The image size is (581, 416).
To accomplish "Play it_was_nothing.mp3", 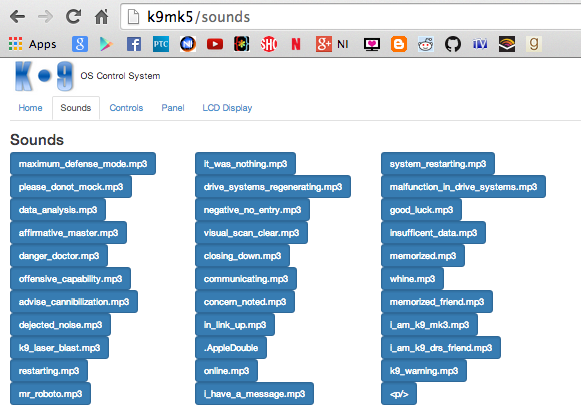I will click(x=245, y=163).
